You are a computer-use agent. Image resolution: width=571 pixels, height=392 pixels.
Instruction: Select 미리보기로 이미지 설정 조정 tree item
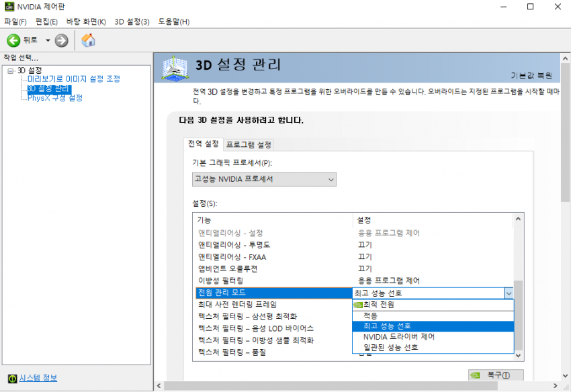pos(74,79)
